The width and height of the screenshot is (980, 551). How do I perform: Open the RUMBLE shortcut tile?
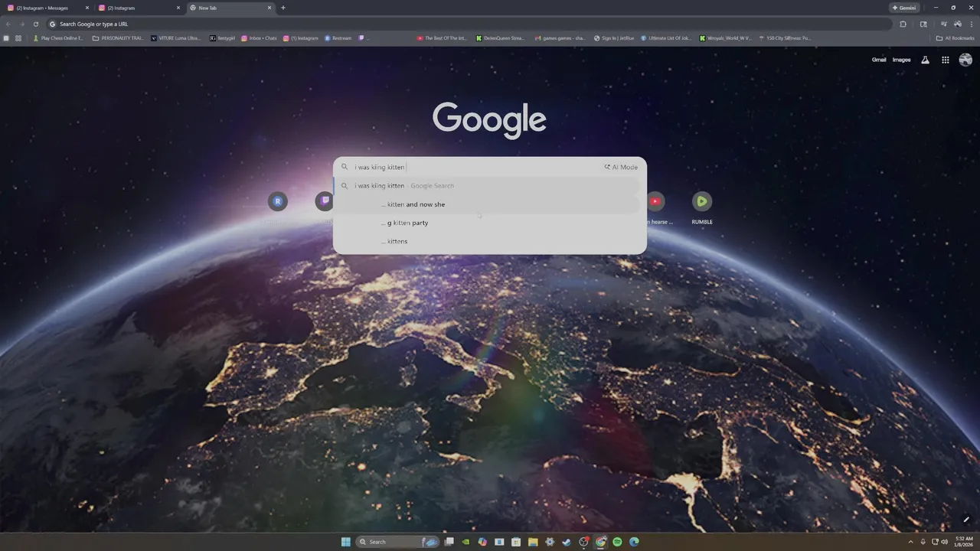(702, 201)
